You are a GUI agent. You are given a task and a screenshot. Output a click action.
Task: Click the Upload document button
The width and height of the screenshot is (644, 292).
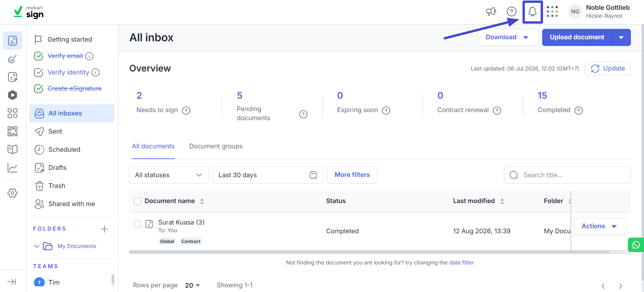[577, 37]
